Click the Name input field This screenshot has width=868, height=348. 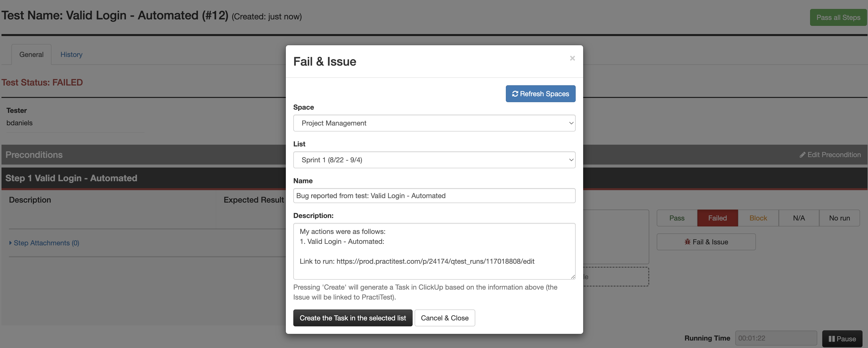434,196
